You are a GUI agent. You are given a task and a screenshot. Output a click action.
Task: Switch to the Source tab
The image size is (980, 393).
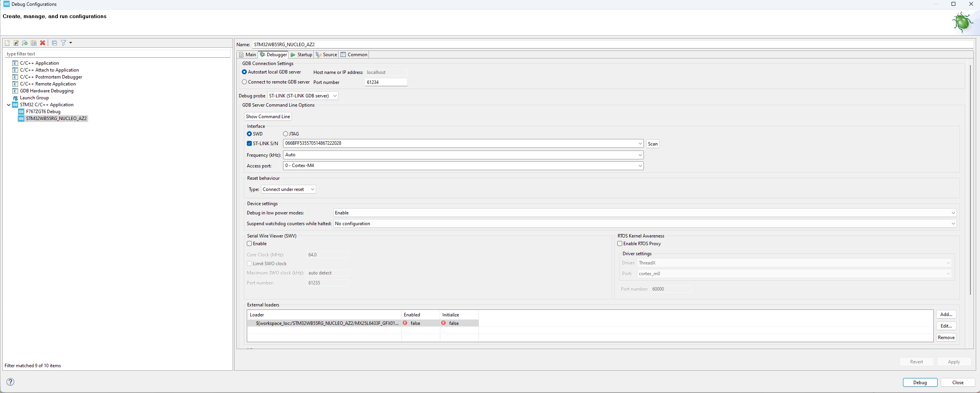(327, 55)
